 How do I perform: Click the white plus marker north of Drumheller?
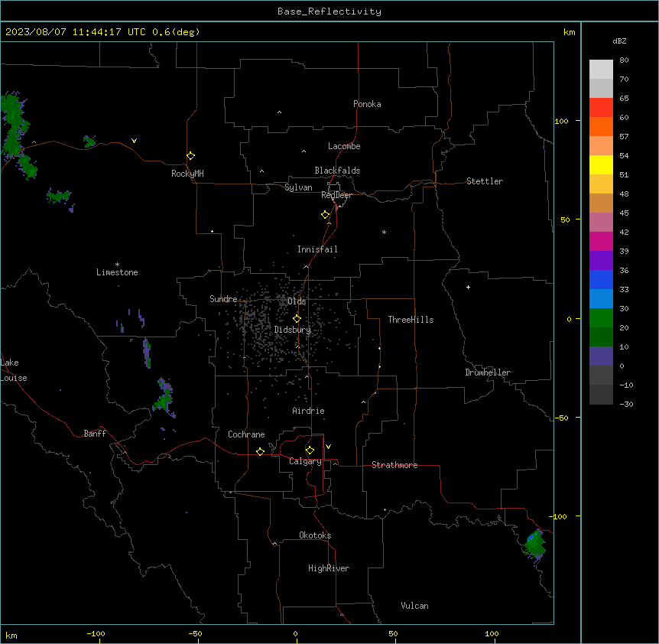point(468,287)
